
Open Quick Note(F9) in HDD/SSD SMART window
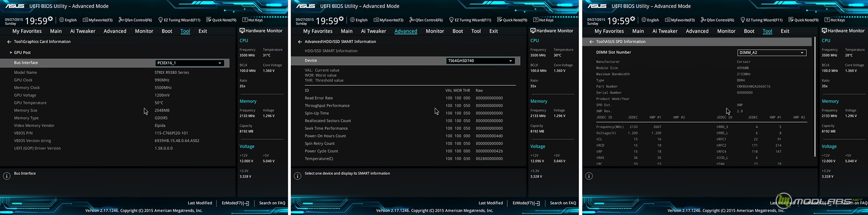point(512,20)
